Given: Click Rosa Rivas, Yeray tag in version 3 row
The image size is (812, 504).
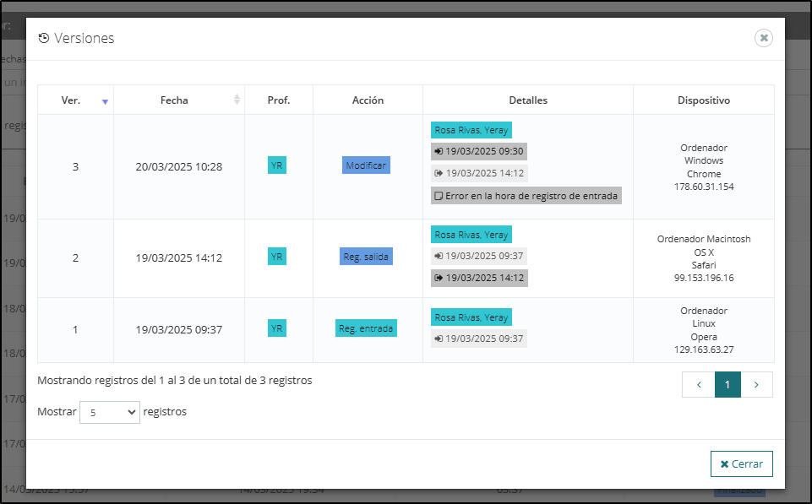Looking at the screenshot, I should coord(471,130).
